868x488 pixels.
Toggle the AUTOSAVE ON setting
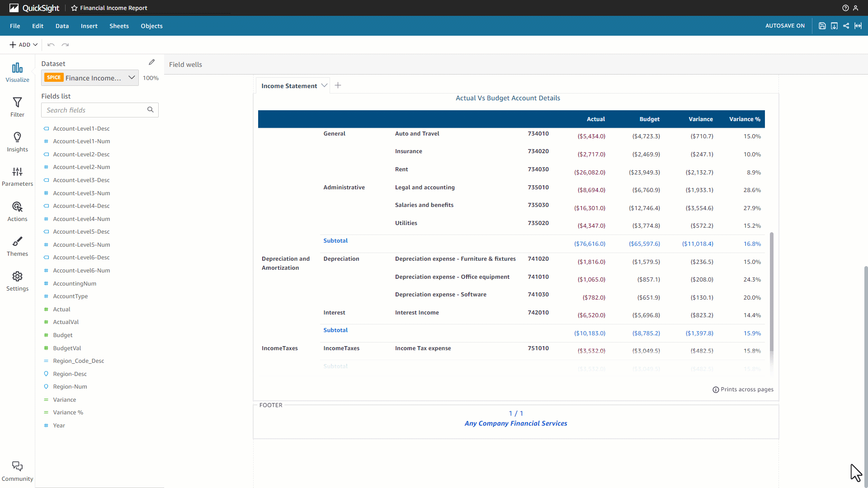click(x=785, y=26)
